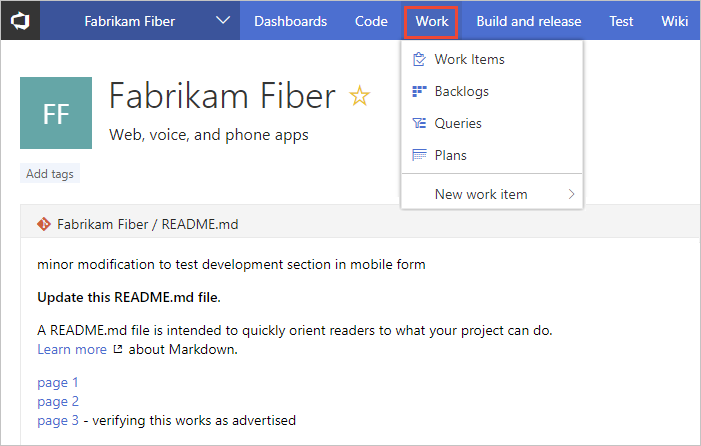701x446 pixels.
Task: Open the Dashboards hub
Action: pyautogui.click(x=291, y=21)
